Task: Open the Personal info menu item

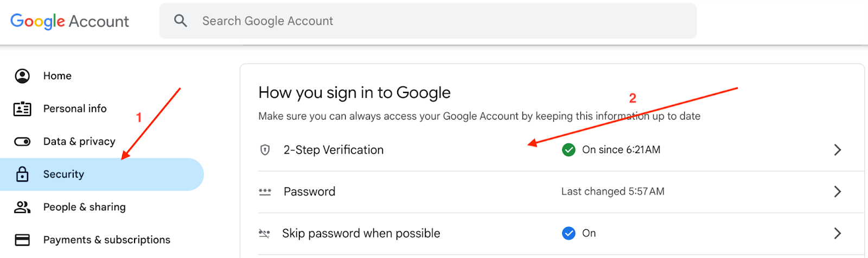Action: (x=75, y=109)
